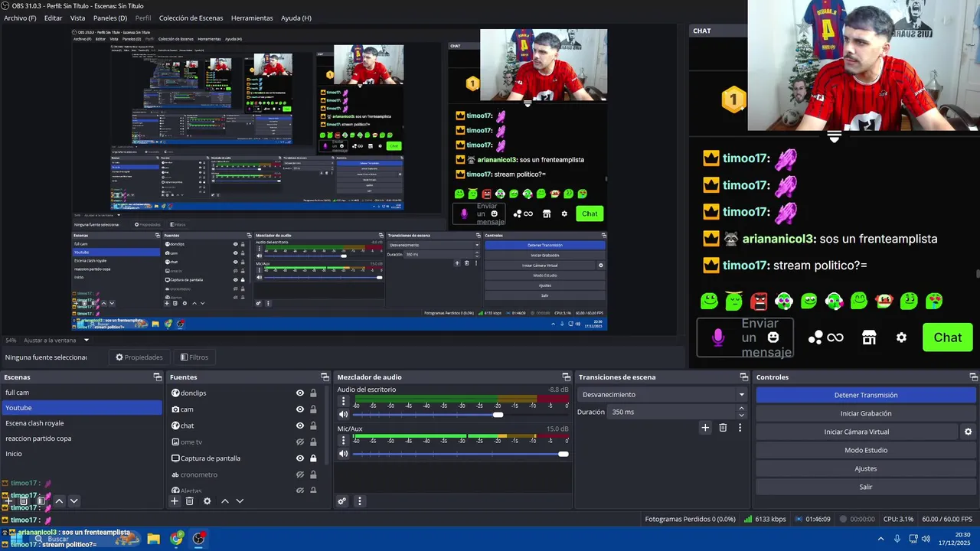The height and width of the screenshot is (551, 980).
Task: Open Ajustes from Controles
Action: pos(866,468)
